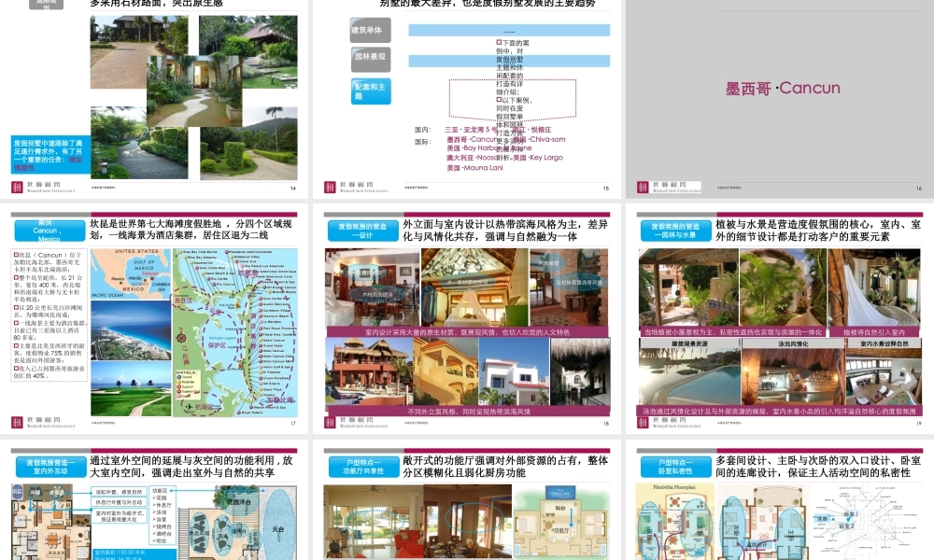This screenshot has height=560, width=934.
Task: Select the "墨西哥·Cancun" title text on slide 16
Action: coord(783,88)
